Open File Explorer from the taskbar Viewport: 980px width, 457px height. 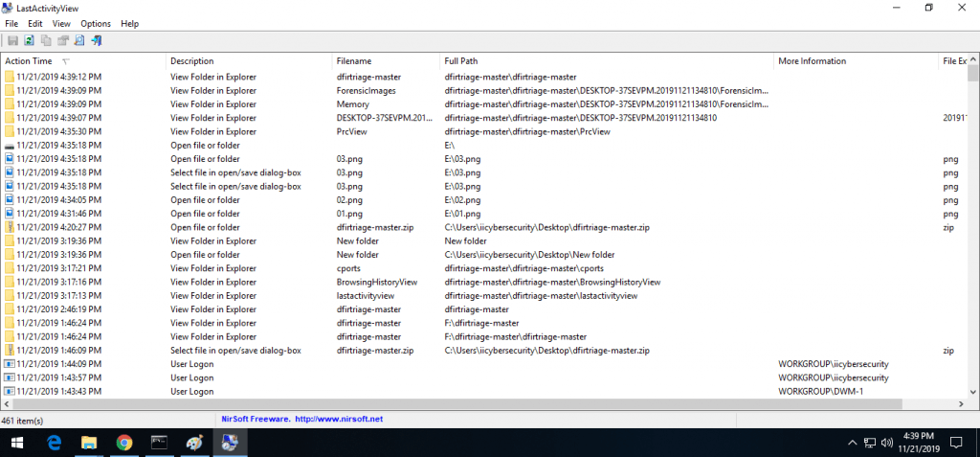[x=89, y=444]
